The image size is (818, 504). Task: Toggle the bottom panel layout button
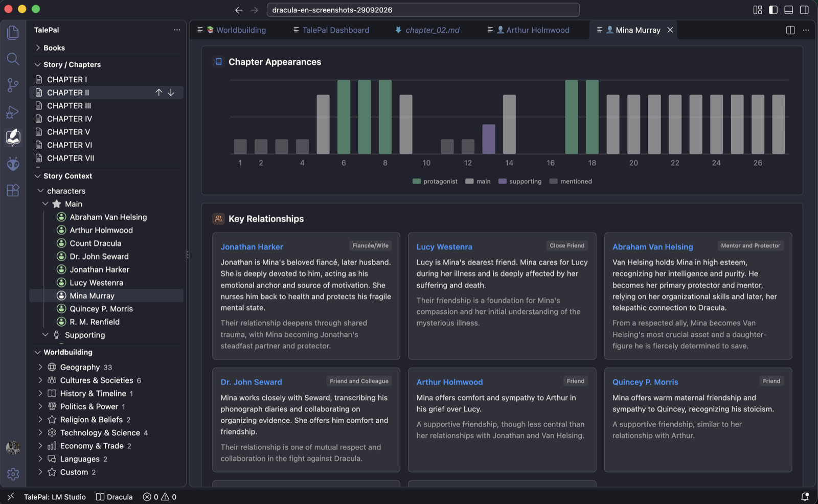click(x=789, y=10)
